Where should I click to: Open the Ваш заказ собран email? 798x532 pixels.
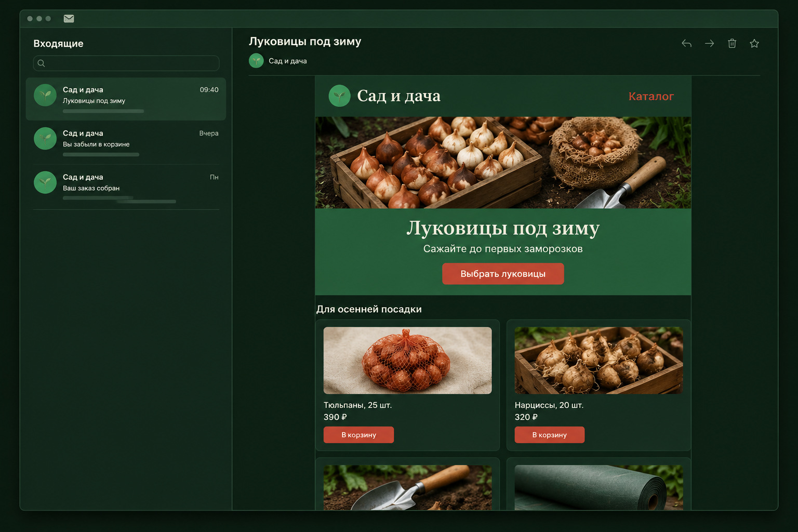pyautogui.click(x=126, y=187)
